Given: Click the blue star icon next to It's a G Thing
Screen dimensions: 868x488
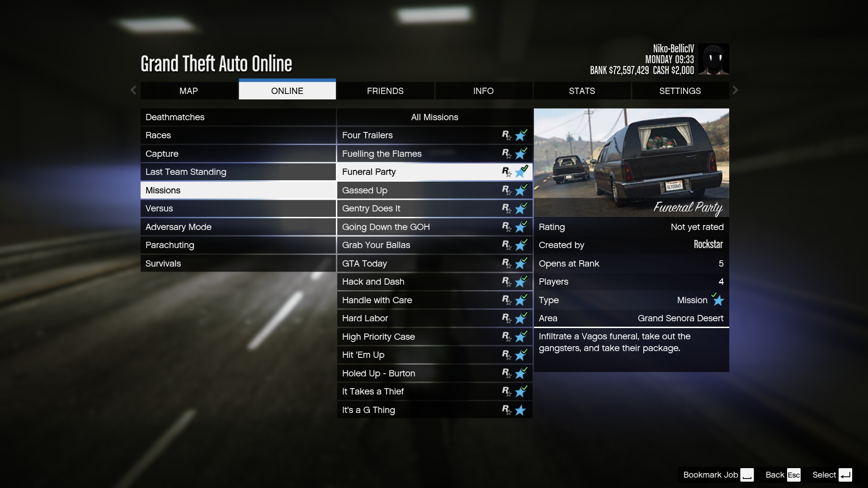Looking at the screenshot, I should coord(522,410).
